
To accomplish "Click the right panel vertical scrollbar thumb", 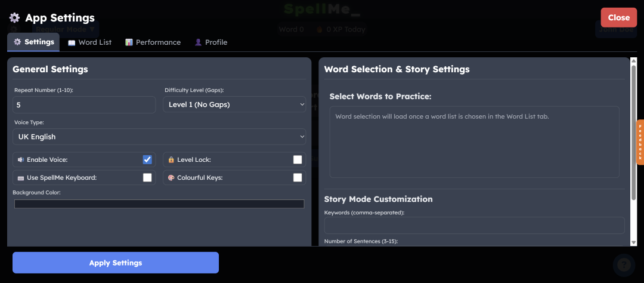I will click(x=633, y=133).
